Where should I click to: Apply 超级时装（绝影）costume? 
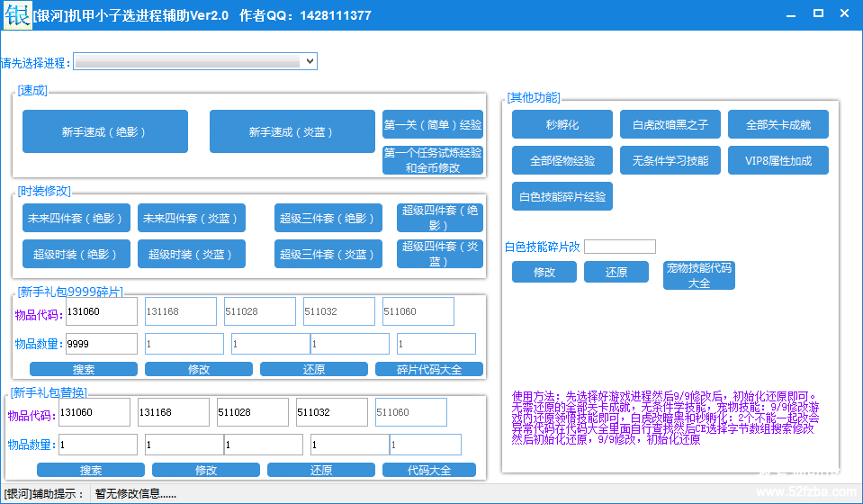point(76,254)
